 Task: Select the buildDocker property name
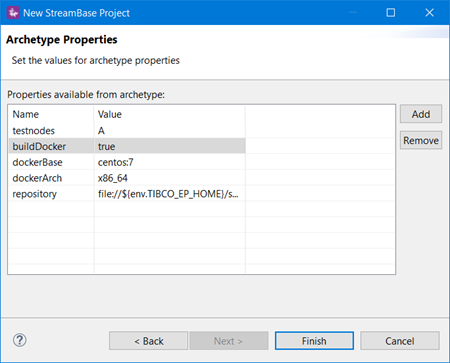click(x=39, y=146)
